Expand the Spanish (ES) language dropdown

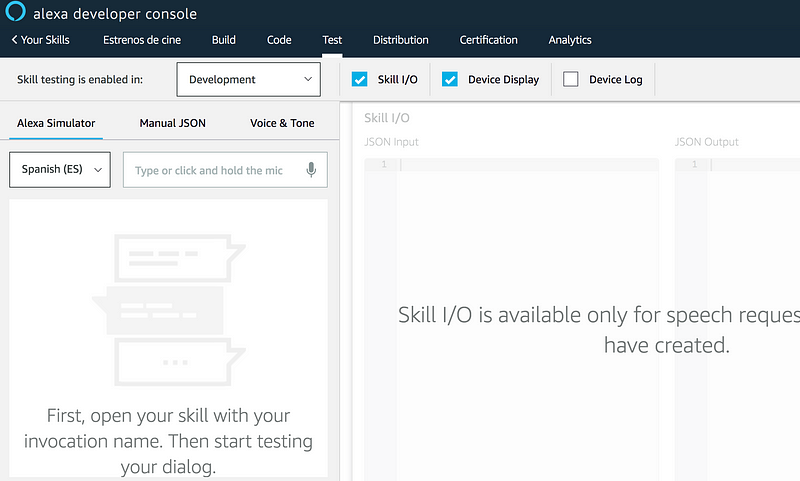pyautogui.click(x=59, y=170)
